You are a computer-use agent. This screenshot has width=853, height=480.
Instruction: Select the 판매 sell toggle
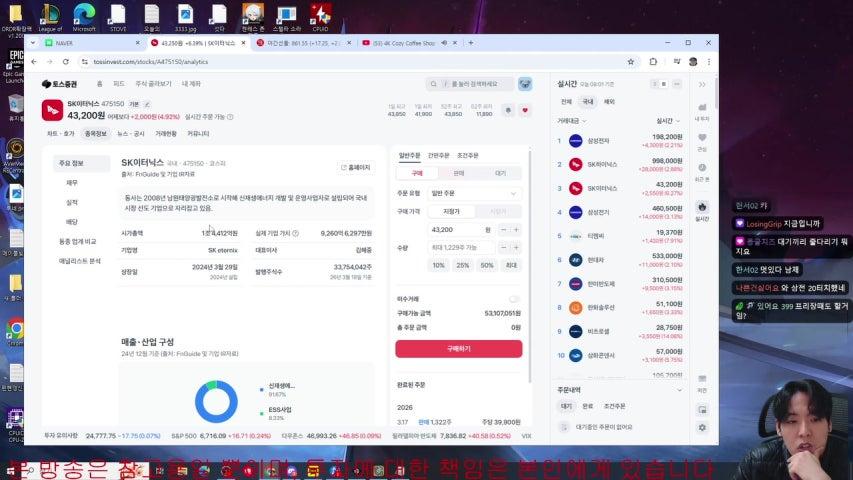(x=459, y=173)
